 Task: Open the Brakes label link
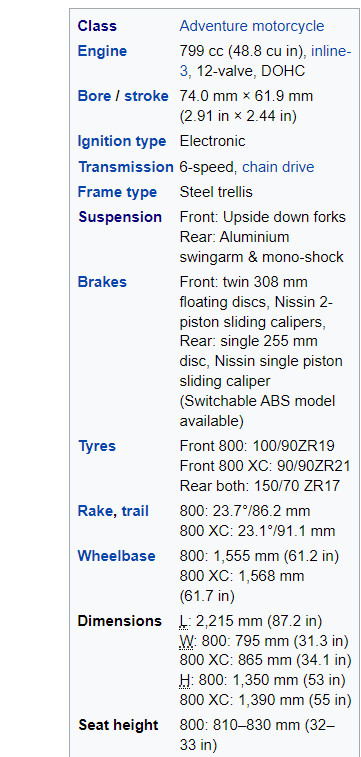(x=102, y=282)
